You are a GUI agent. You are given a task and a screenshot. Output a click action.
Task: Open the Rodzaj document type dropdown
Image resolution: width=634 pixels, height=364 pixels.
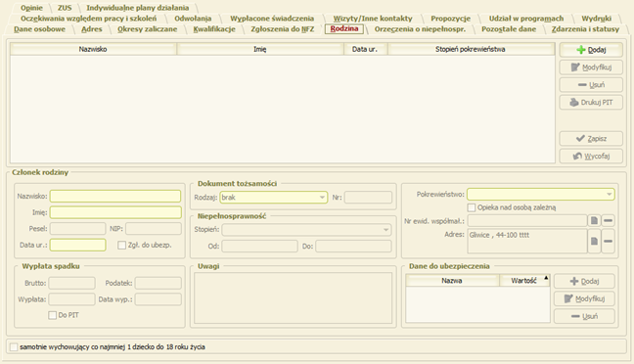322,198
